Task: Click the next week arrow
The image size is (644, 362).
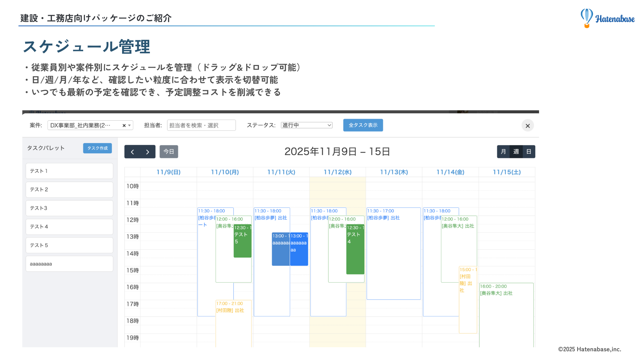Action: coord(147,152)
